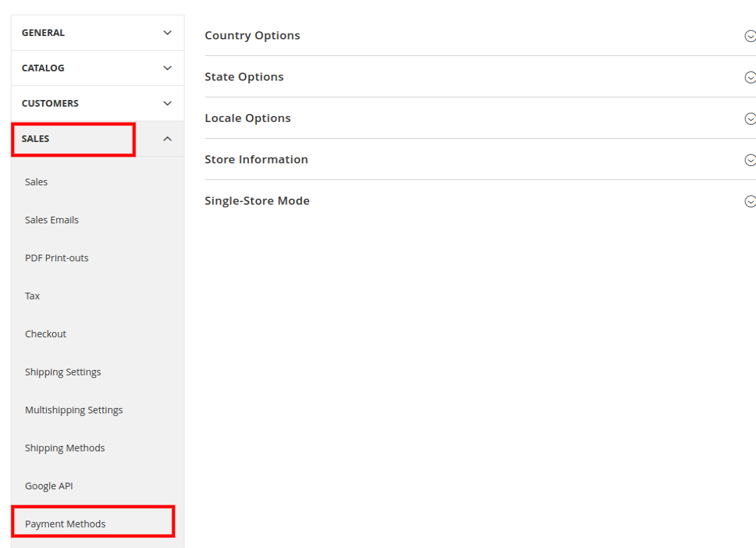756x548 pixels.
Task: Expand the General section chevron
Action: pyautogui.click(x=167, y=33)
